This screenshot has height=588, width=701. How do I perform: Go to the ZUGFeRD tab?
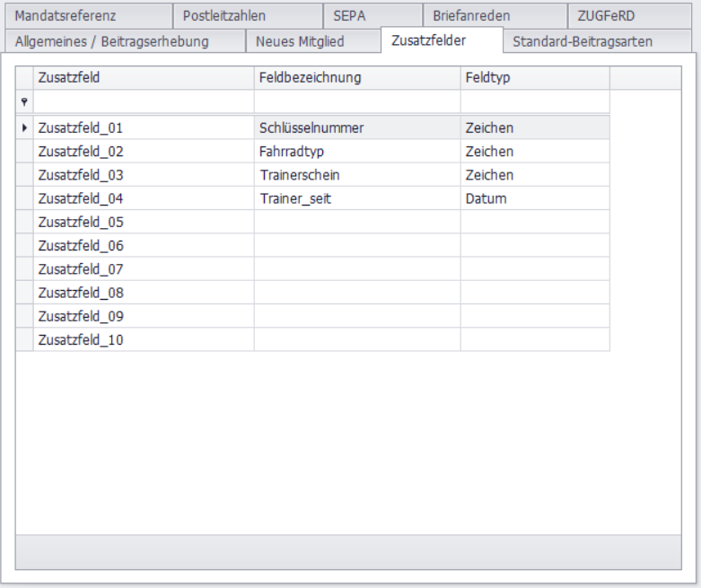(607, 15)
